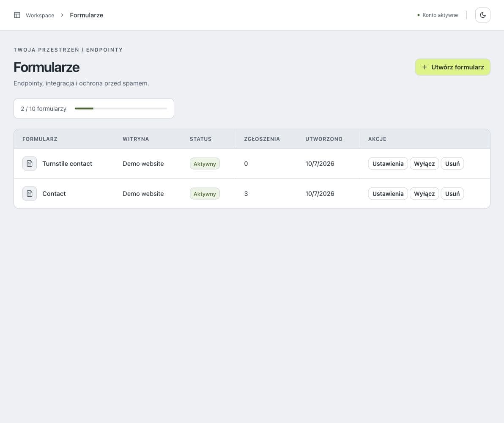
Task: Open Ustawienia for Turnstile contact
Action: coord(388,164)
